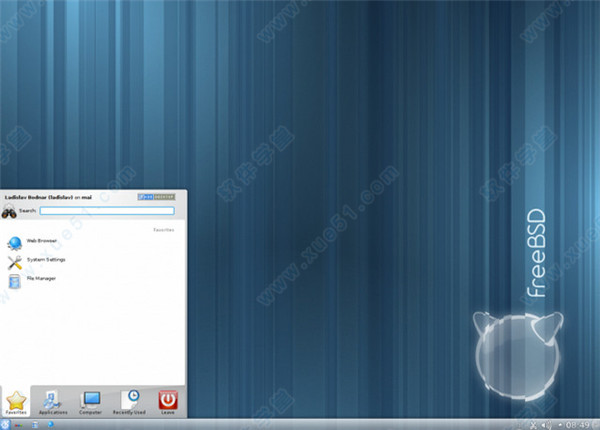Open the clipboard scissors icon in the system tray
Image resolution: width=600 pixels, height=430 pixels.
[534, 425]
